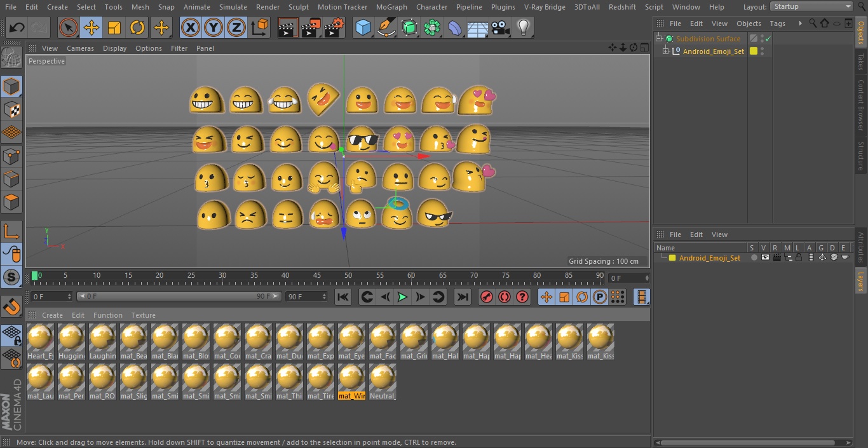Select the Neutral_ material thumbnail
Viewport: 868px width, 448px height.
pyautogui.click(x=383, y=382)
